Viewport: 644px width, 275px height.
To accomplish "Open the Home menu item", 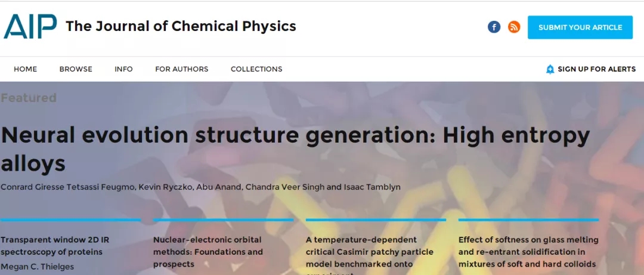I will [25, 69].
